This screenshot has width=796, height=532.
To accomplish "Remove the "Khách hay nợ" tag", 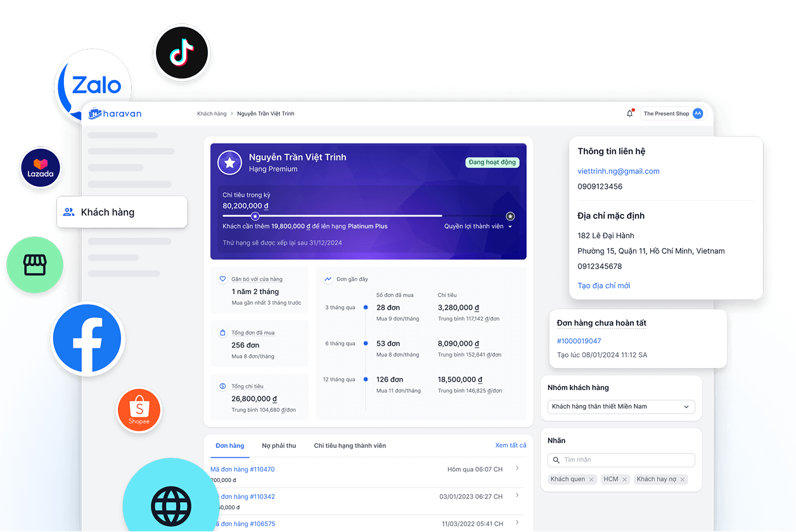I will click(x=683, y=479).
